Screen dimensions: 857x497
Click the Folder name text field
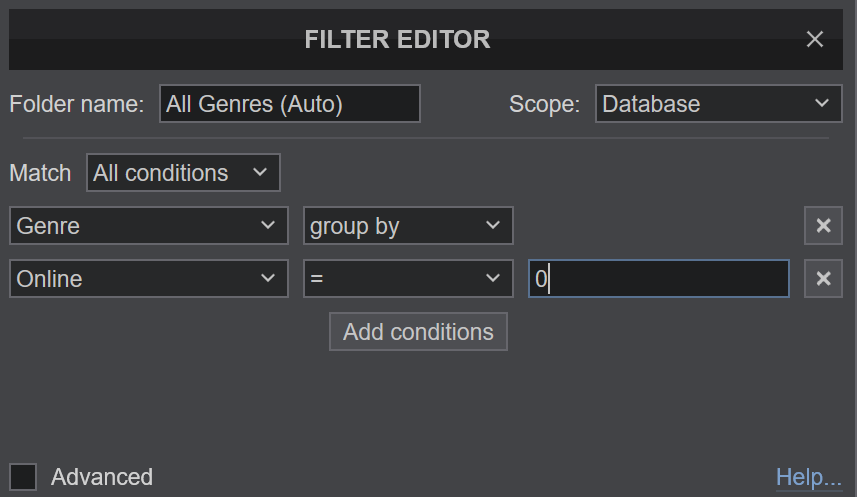[x=289, y=104]
